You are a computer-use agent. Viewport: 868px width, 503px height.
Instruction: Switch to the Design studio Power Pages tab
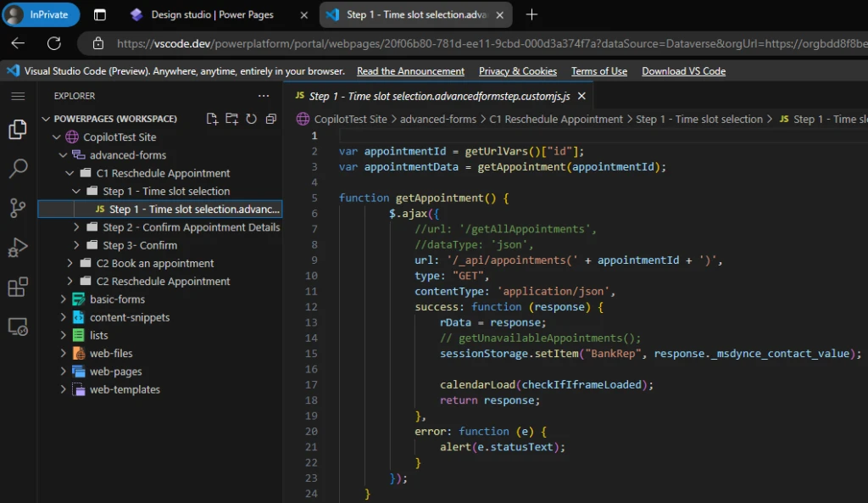pyautogui.click(x=212, y=14)
